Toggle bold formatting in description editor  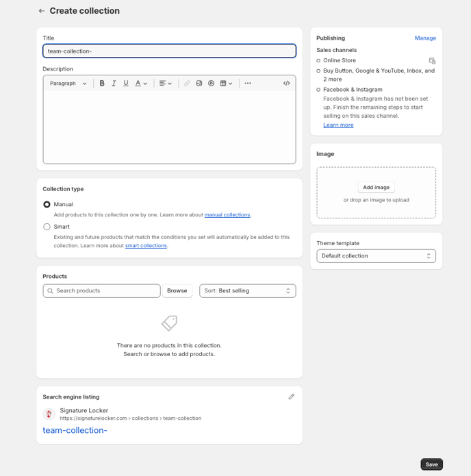[102, 84]
